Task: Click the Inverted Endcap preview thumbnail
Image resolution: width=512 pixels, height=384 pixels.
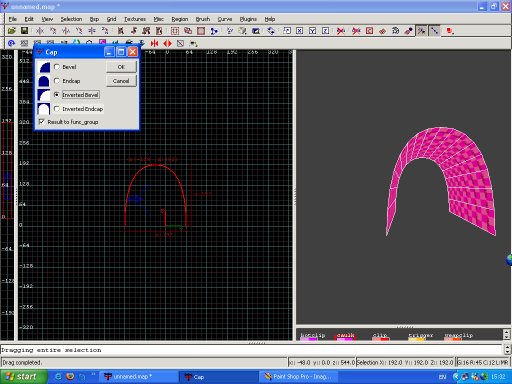Action: [44, 109]
